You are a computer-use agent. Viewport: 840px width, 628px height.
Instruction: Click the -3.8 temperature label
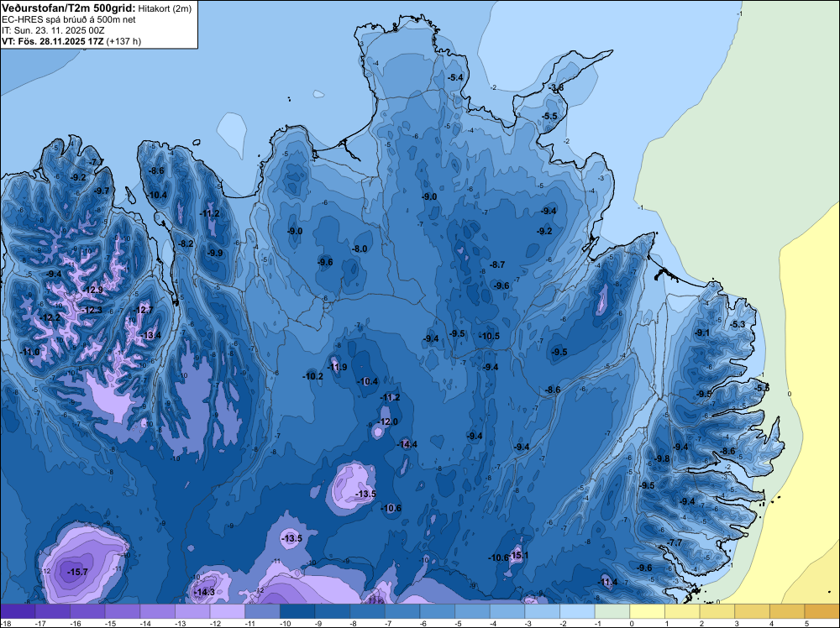pos(557,88)
